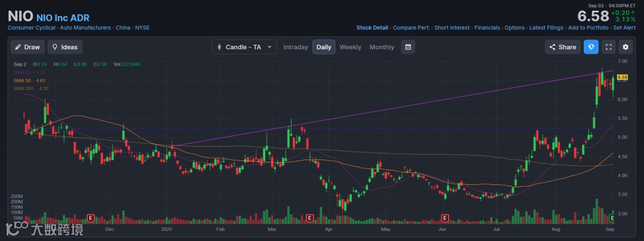Screen dimensions: 644x241
Task: Open the NYSE exchange link
Action: [x=143, y=28]
